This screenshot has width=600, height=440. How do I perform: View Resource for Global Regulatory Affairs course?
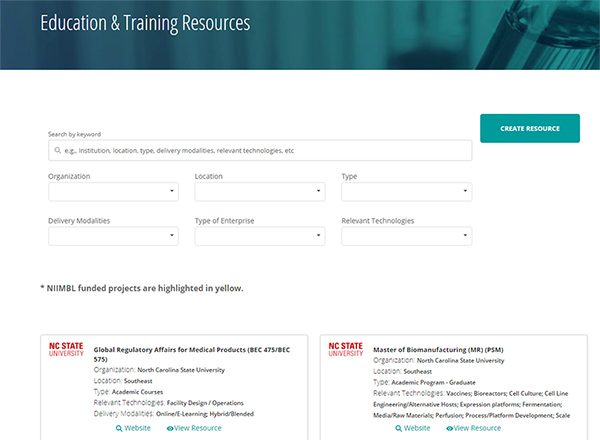pyautogui.click(x=194, y=428)
